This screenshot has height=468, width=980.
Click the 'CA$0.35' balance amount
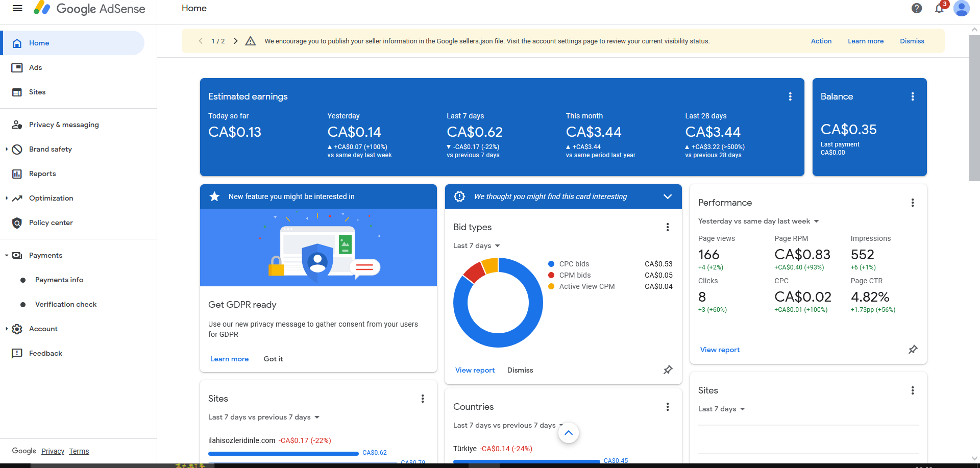[848, 130]
